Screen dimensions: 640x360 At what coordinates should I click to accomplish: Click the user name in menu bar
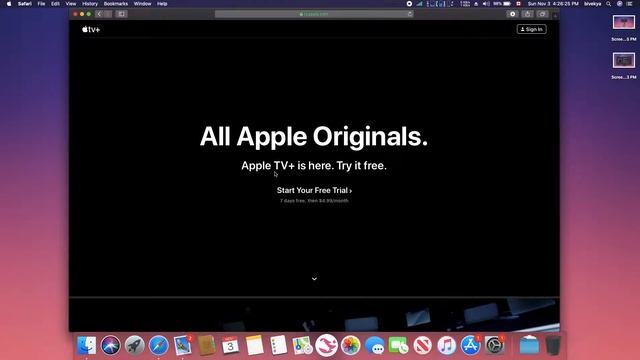592,4
